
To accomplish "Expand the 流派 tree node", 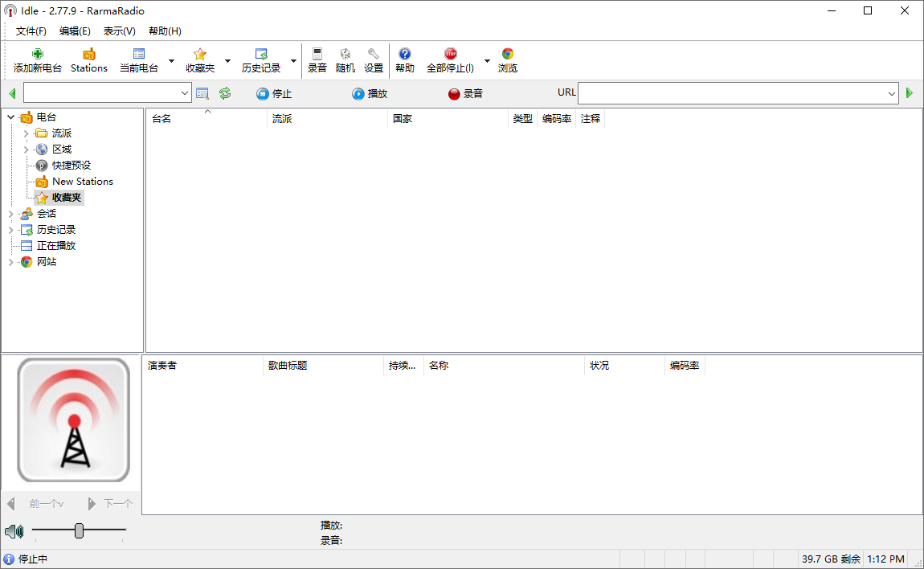I will coord(25,133).
